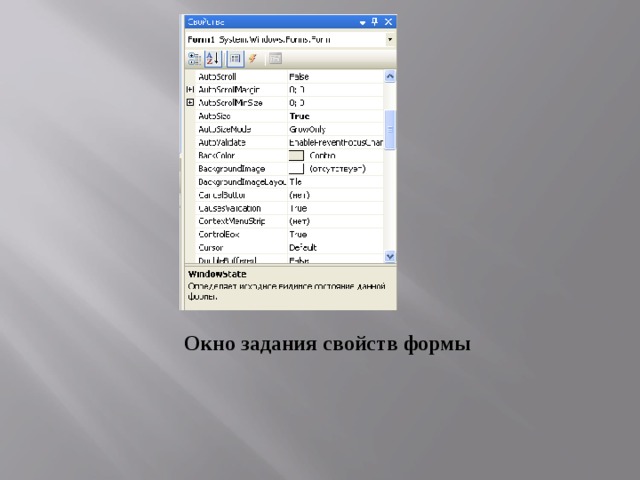Screen dimensions: 640x480
Task: Select the CausesValidation property name
Action: pyautogui.click(x=229, y=208)
